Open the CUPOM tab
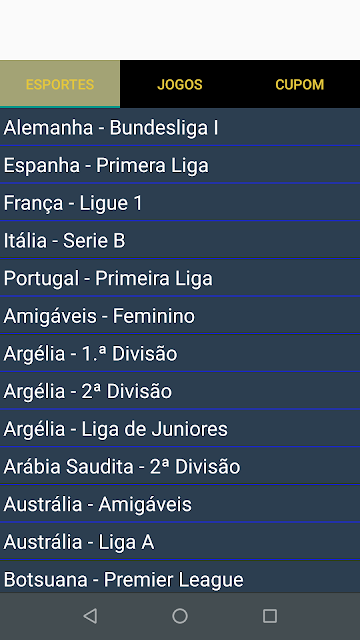Viewport: 360px width, 640px height. coord(300,84)
